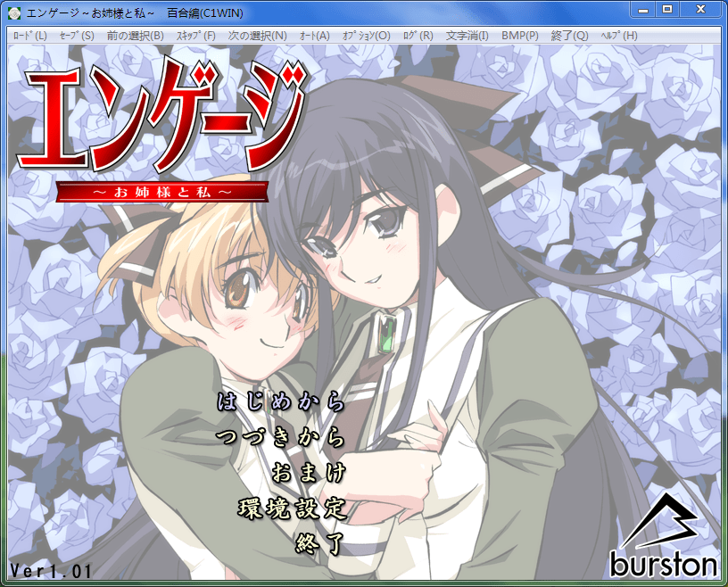Open the BMP(P) menu

point(519,36)
